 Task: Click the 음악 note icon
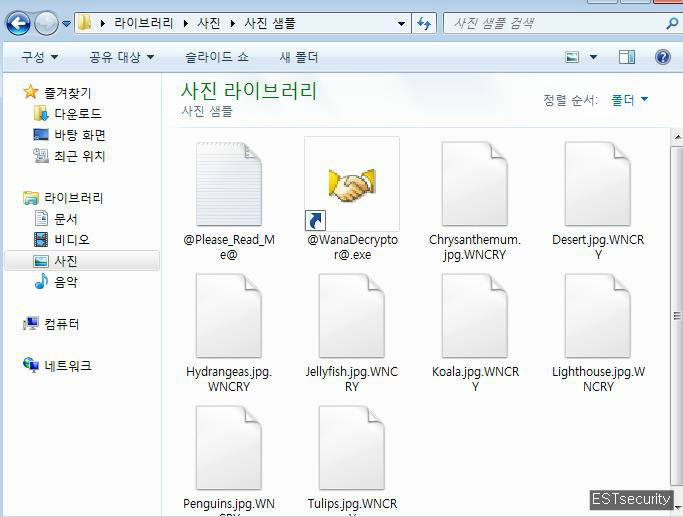click(x=41, y=281)
